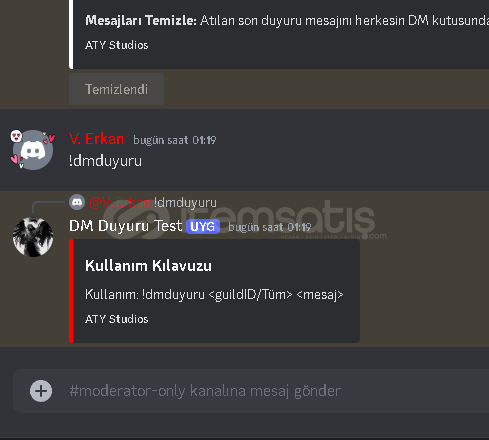The height and width of the screenshot is (440, 489).
Task: Click the small reply avatar icon
Action: pos(77,202)
